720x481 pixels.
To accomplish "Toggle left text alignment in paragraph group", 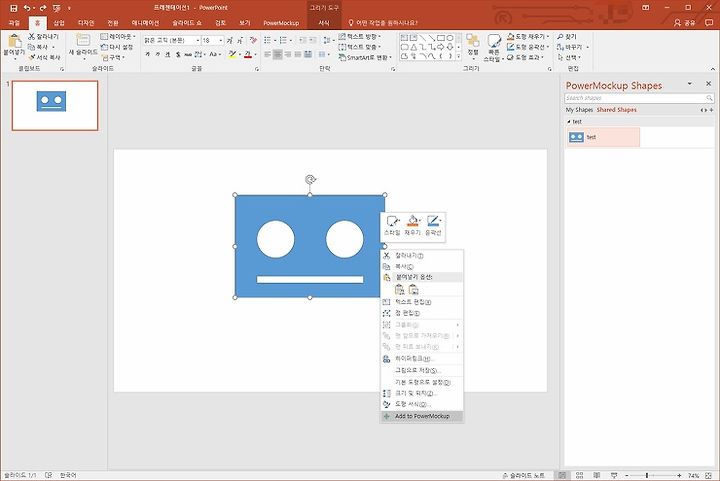I will (268, 55).
